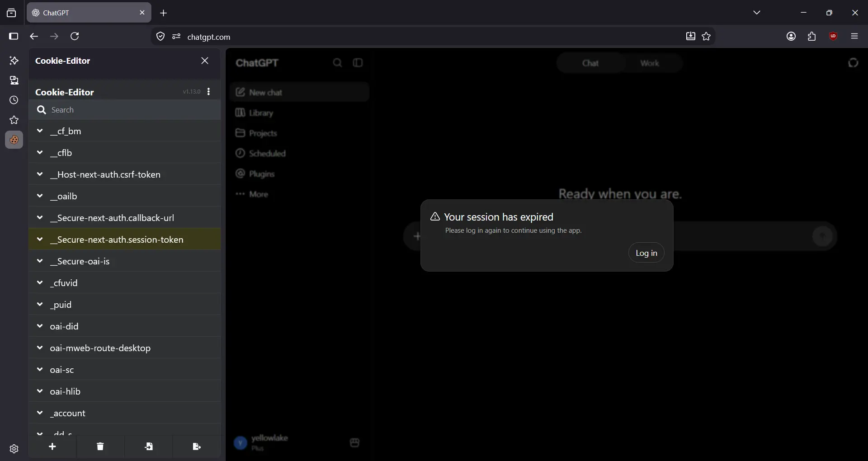Click the cookie Search field

pyautogui.click(x=125, y=110)
